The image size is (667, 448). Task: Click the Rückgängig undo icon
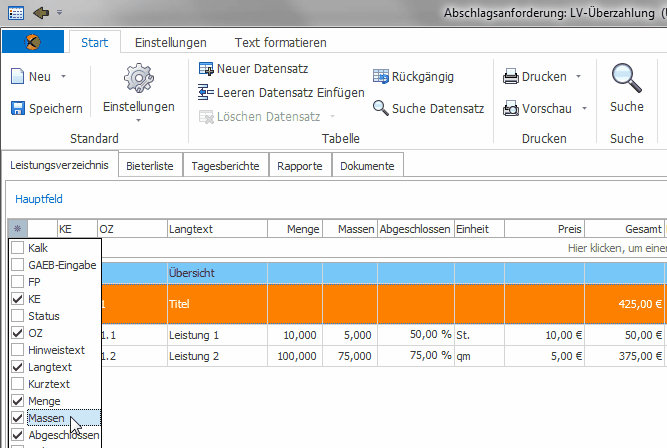click(381, 77)
